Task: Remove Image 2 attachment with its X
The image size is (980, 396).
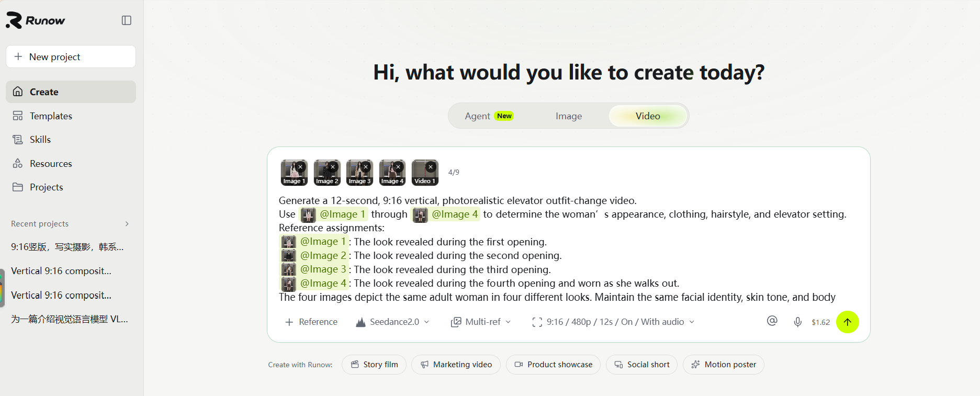Action: tap(333, 167)
